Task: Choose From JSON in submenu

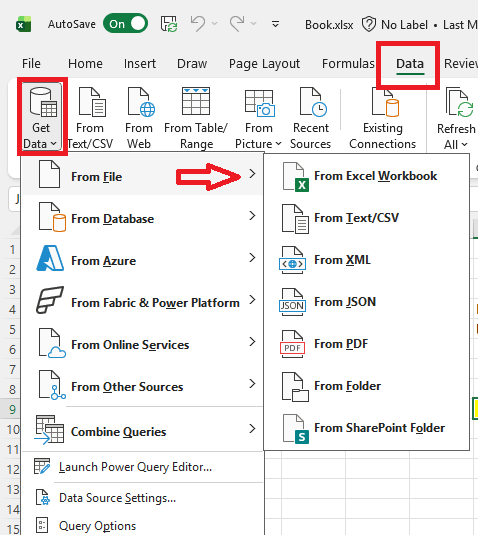Action: pyautogui.click(x=367, y=302)
